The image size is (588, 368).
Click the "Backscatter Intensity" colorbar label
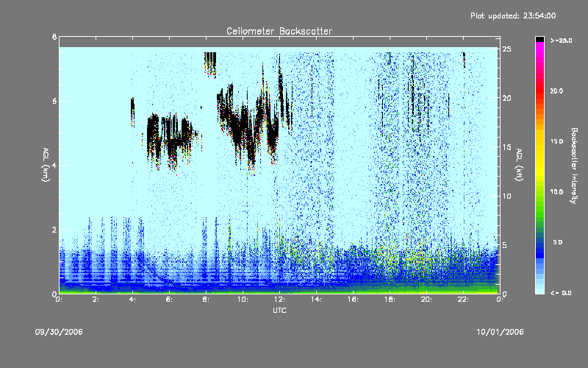pos(574,166)
